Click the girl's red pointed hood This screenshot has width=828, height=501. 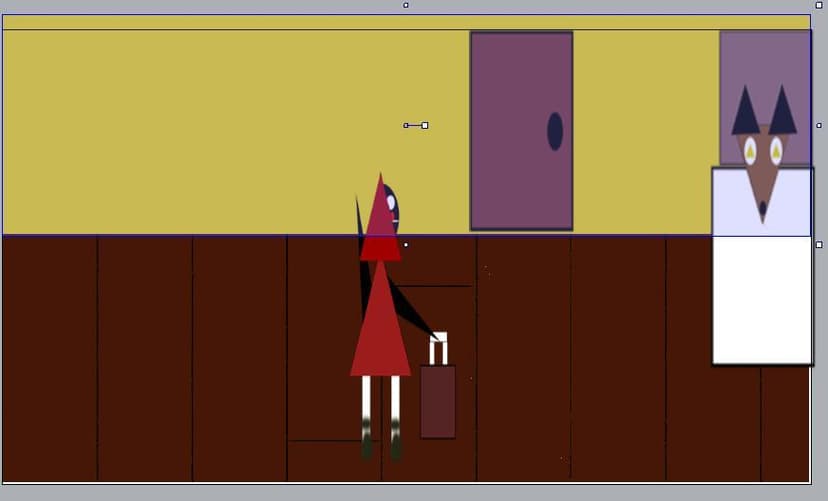380,217
